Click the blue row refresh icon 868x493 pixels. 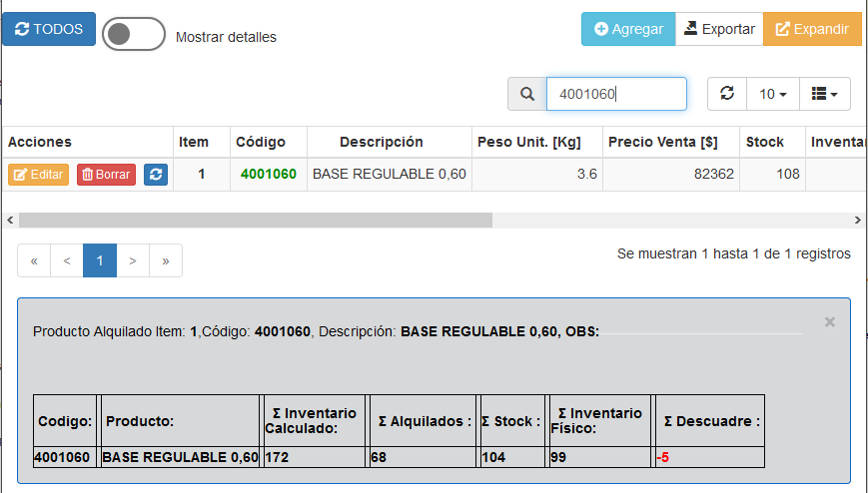pyautogui.click(x=156, y=175)
